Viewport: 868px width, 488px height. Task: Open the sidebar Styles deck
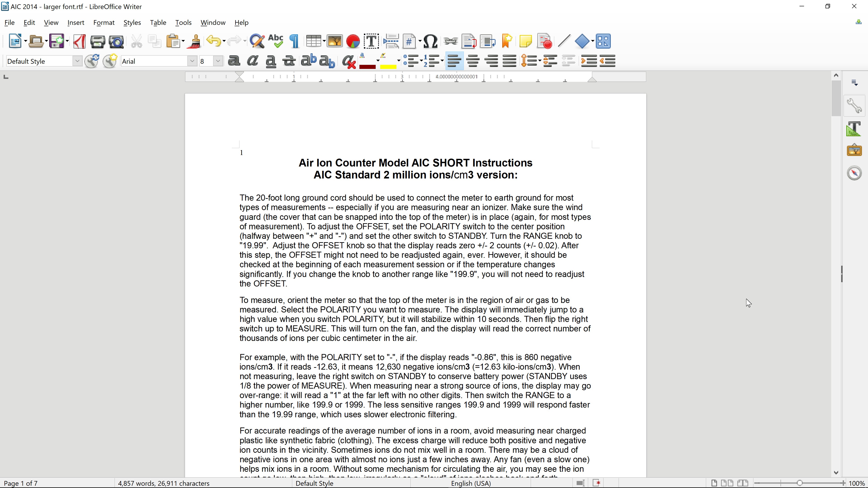854,129
